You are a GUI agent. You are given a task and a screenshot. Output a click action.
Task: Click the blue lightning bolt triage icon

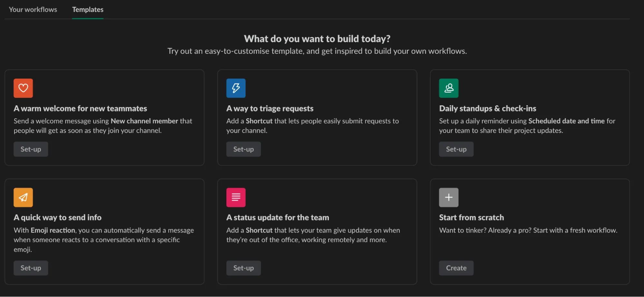(x=236, y=88)
